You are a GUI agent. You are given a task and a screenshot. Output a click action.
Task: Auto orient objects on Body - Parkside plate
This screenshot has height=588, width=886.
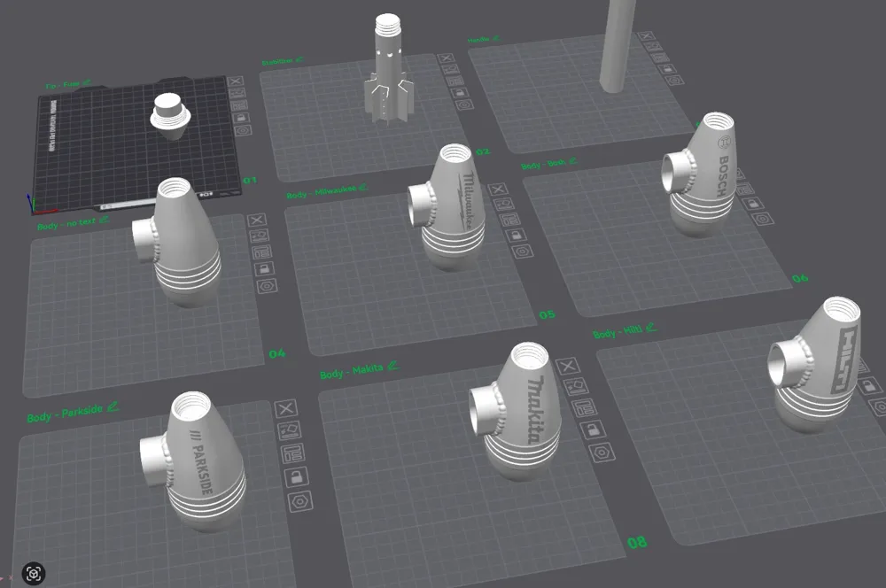click(x=290, y=431)
